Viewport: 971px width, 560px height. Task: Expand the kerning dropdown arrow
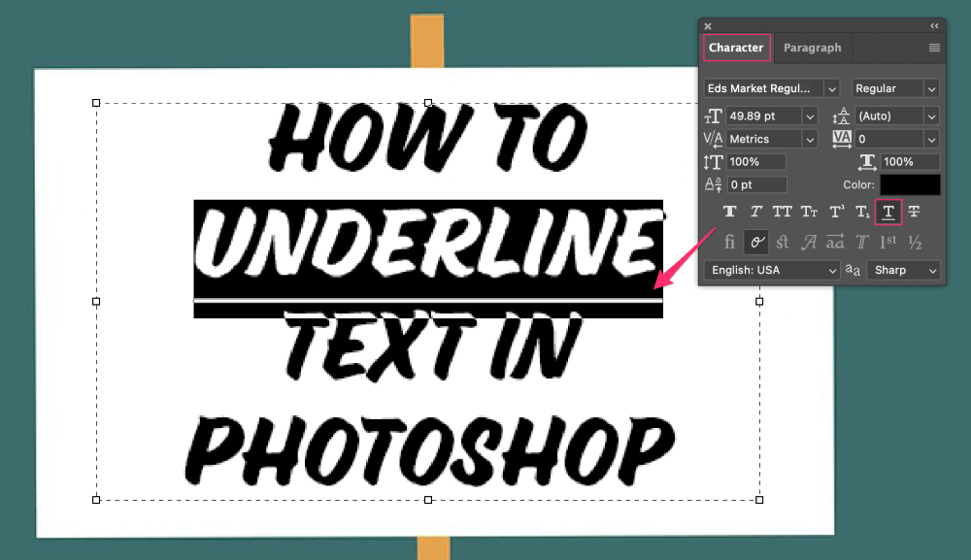click(810, 140)
